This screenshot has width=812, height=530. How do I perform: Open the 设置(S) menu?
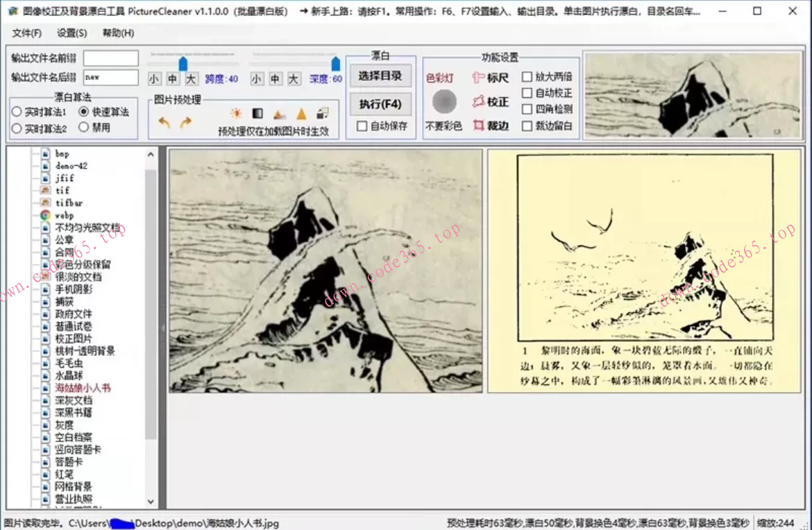tap(72, 33)
